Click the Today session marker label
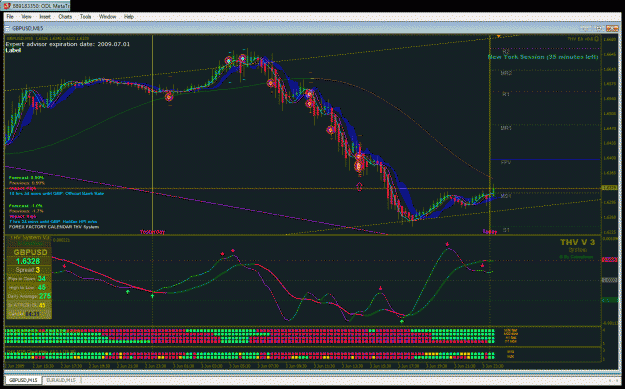 click(489, 231)
